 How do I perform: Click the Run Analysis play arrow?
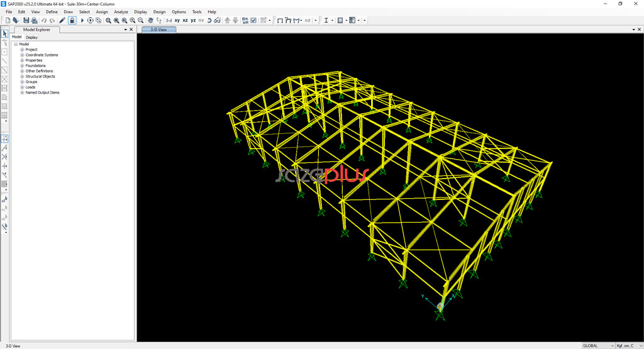coord(82,20)
